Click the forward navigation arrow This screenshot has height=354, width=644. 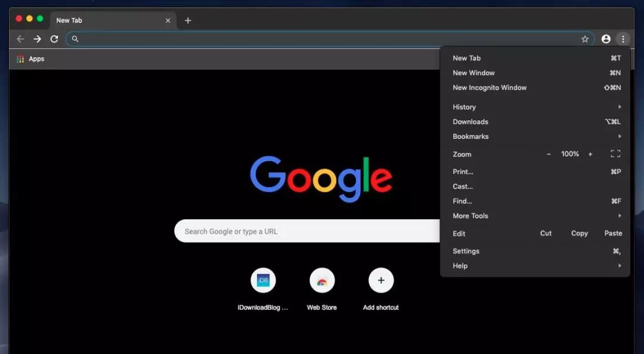(x=38, y=39)
